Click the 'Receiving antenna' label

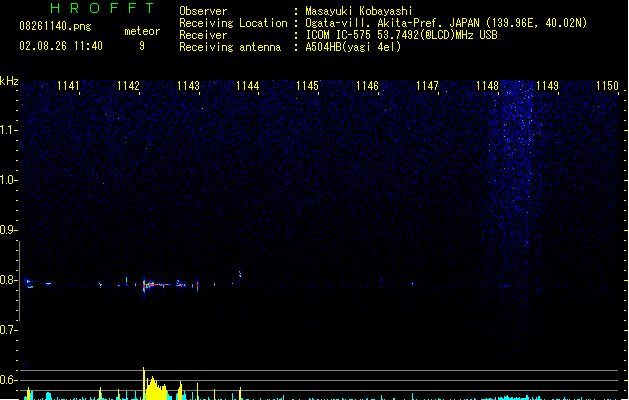pyautogui.click(x=230, y=47)
